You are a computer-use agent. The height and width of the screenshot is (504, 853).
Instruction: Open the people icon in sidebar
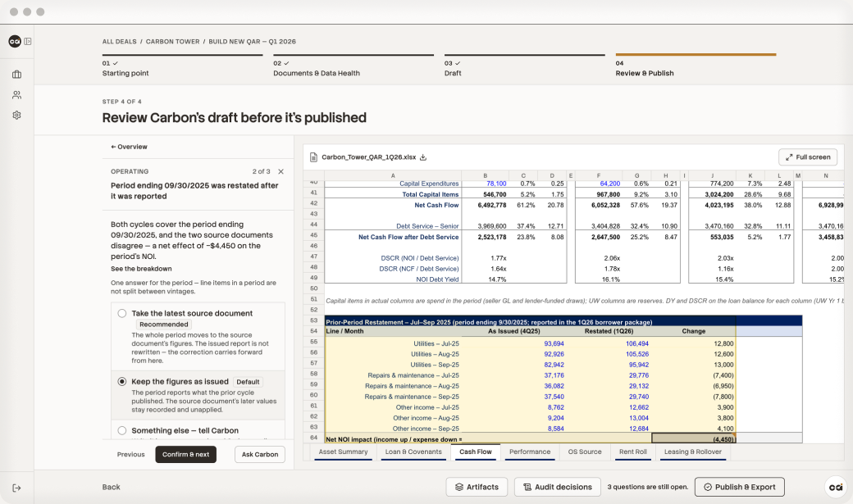pyautogui.click(x=17, y=94)
